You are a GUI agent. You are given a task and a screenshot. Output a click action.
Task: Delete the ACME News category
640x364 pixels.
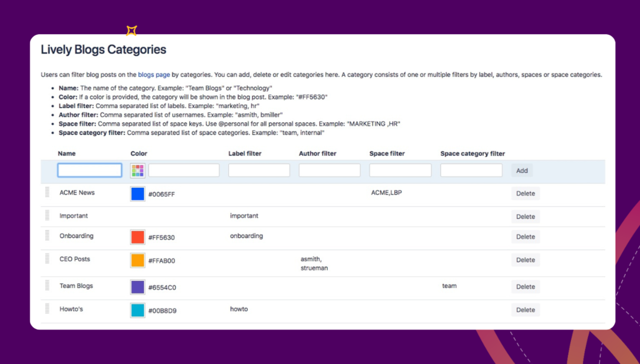525,194
